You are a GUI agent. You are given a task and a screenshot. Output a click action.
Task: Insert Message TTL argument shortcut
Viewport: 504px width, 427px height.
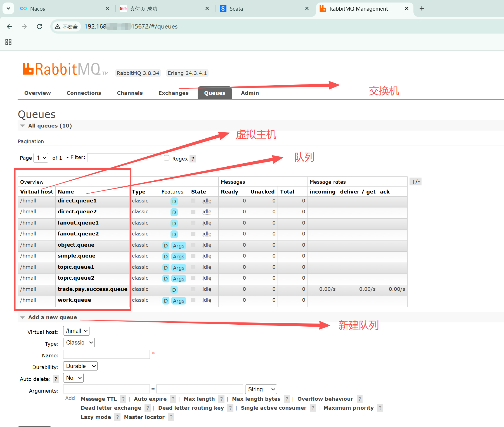tap(99, 399)
